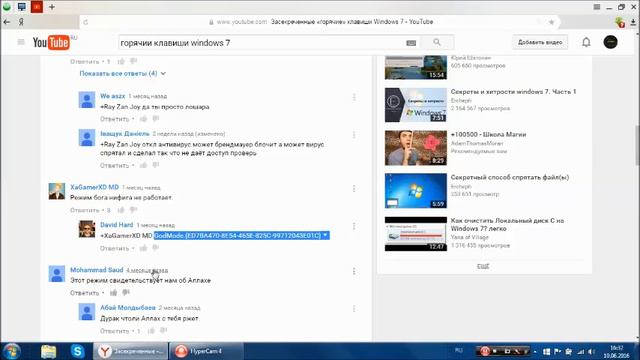
Task: Open options menu for Іващук Даніель comment
Action: pyautogui.click(x=354, y=135)
